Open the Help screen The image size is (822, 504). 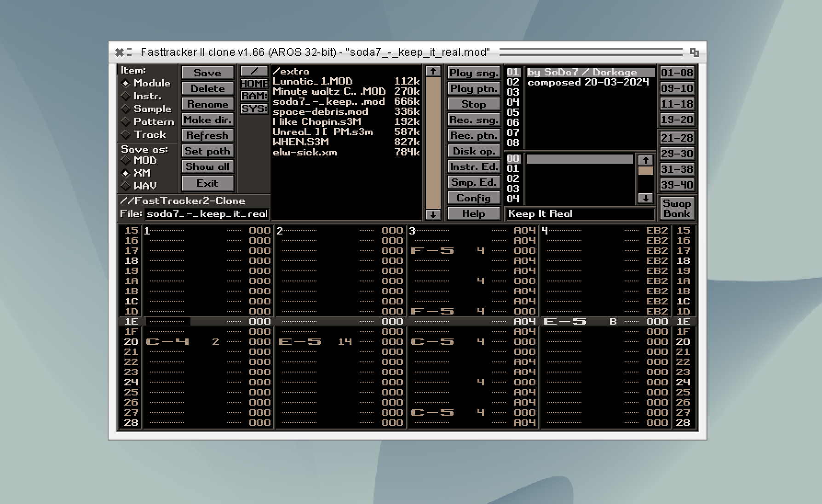pyautogui.click(x=473, y=213)
